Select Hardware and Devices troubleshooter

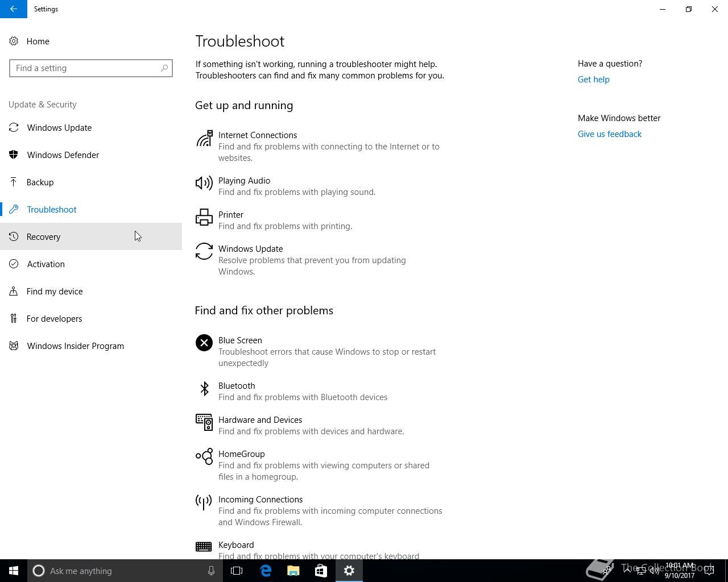tap(320, 426)
